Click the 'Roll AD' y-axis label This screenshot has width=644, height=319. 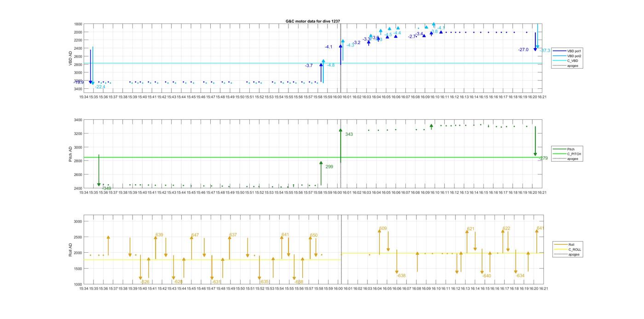click(71, 249)
